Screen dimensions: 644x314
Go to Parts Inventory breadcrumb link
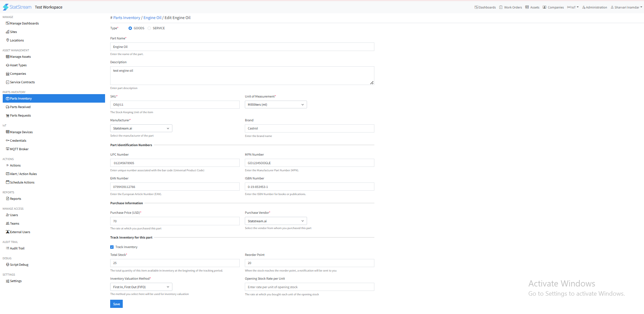(126, 18)
